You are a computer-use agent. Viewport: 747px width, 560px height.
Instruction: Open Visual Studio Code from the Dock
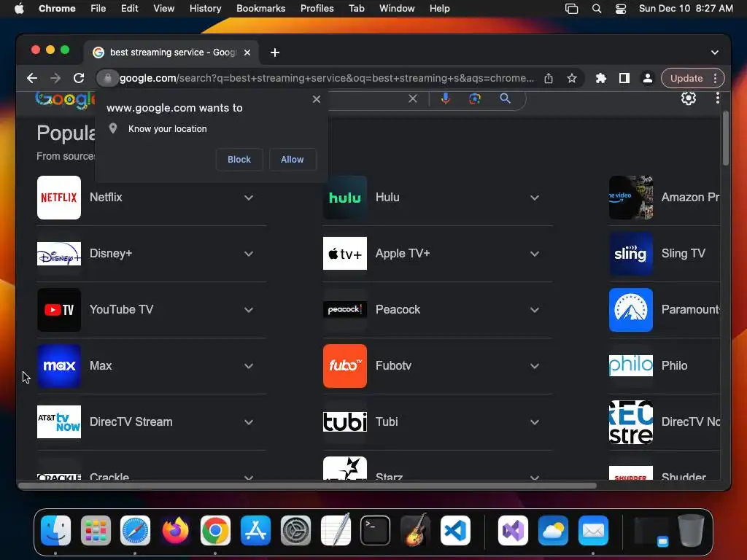click(455, 530)
